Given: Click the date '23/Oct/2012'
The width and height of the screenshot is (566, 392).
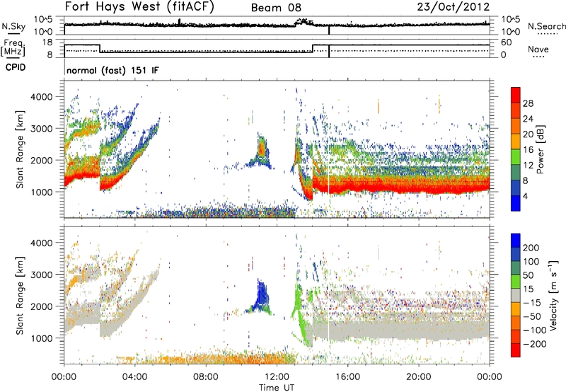Looking at the screenshot, I should click(x=454, y=7).
